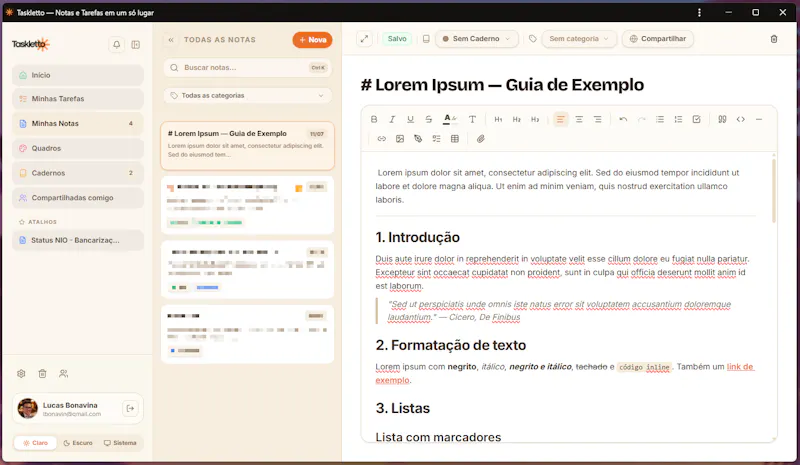
Task: Switch to Escuro theme
Action: tap(78, 443)
